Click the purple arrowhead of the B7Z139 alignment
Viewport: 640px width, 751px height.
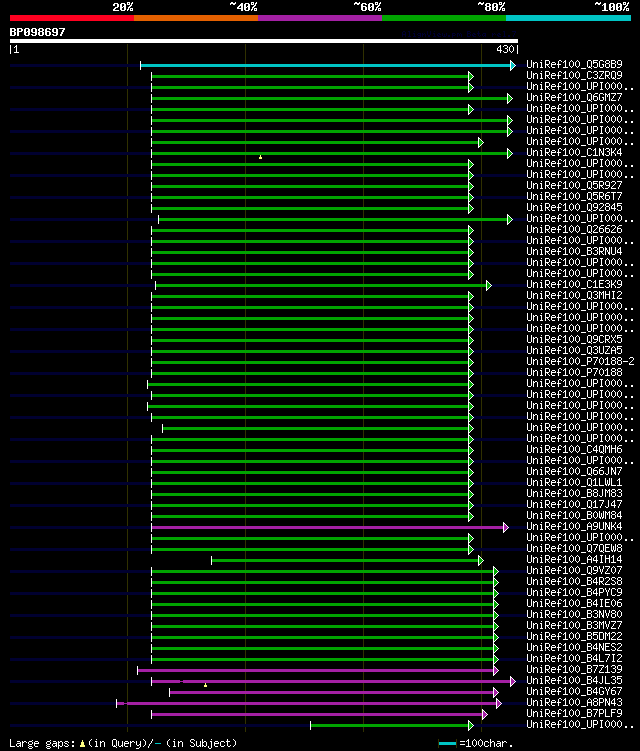496,671
